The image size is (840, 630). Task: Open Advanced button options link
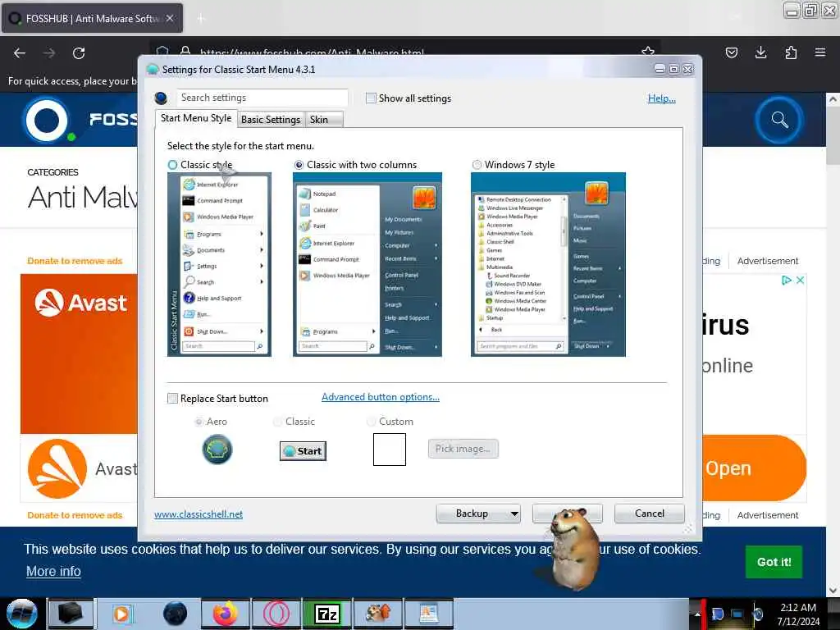click(381, 397)
